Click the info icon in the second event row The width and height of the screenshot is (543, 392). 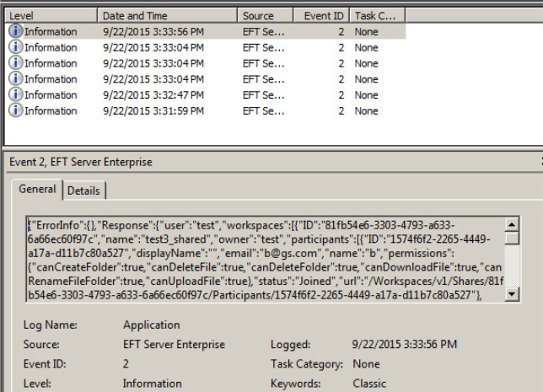[x=16, y=47]
